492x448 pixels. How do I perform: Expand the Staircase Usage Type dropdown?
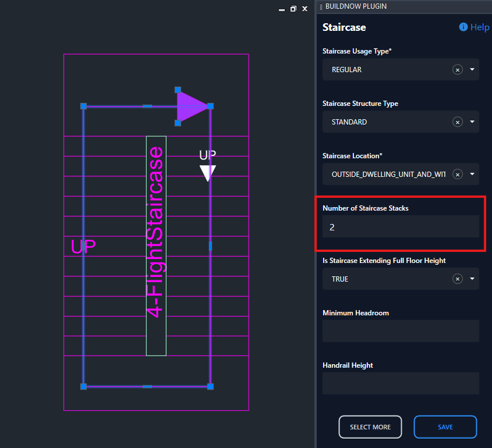[472, 70]
